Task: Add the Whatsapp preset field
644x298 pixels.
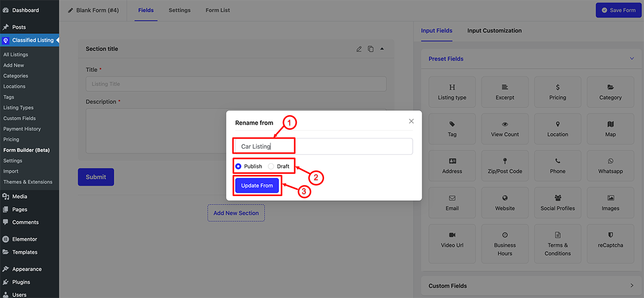Action: (610, 166)
